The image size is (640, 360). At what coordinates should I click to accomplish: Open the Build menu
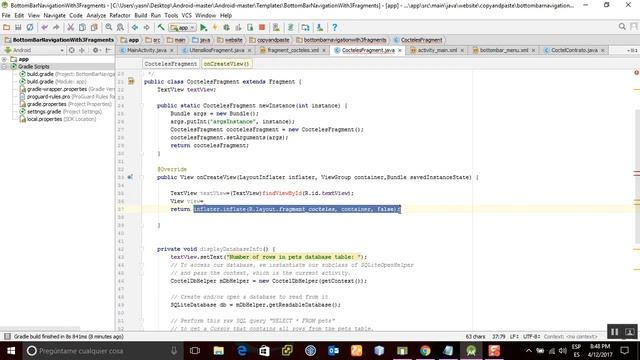(141, 16)
